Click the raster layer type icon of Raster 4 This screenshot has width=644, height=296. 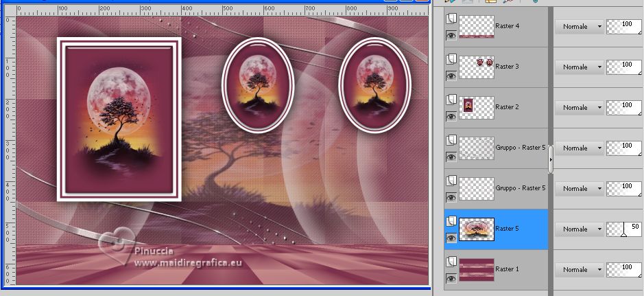pyautogui.click(x=451, y=19)
